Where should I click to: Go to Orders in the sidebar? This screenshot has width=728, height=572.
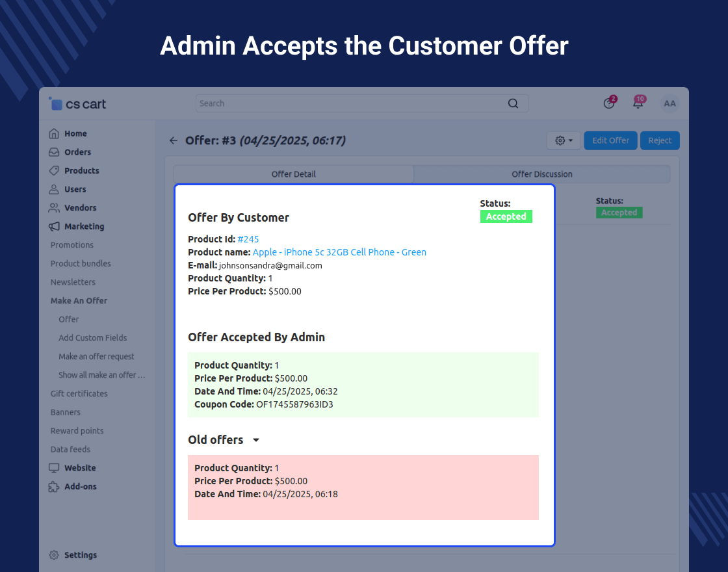pyautogui.click(x=77, y=152)
